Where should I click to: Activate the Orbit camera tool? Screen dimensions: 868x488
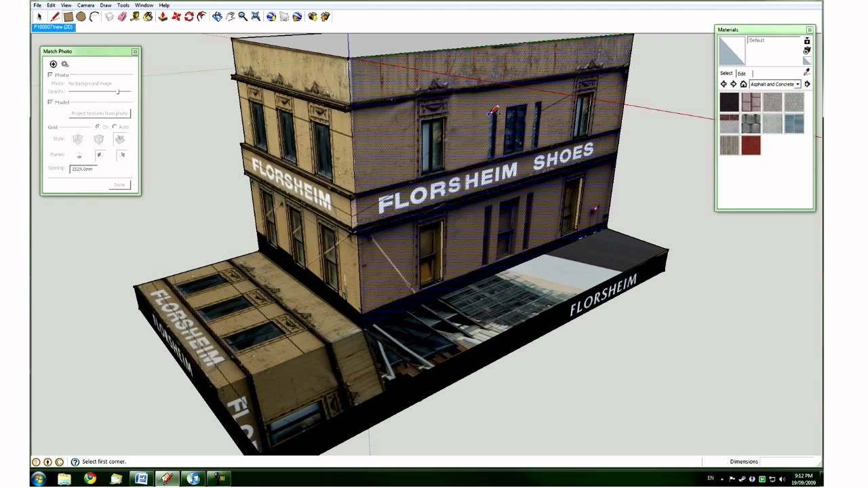(217, 16)
